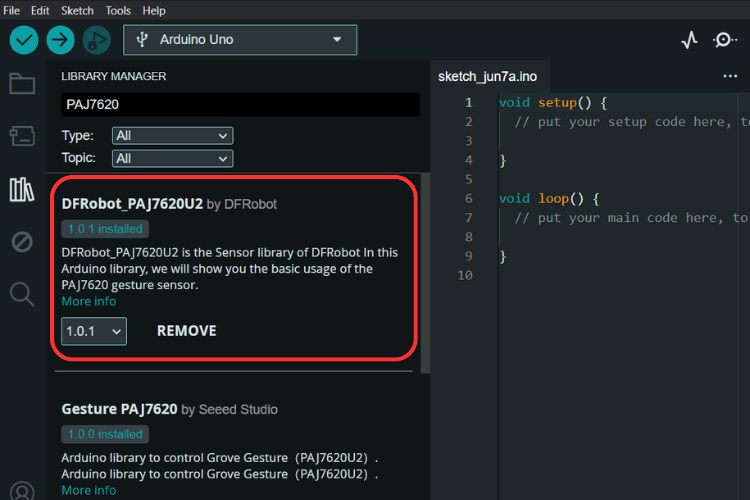Open the Boards Manager sidebar icon

point(22,136)
